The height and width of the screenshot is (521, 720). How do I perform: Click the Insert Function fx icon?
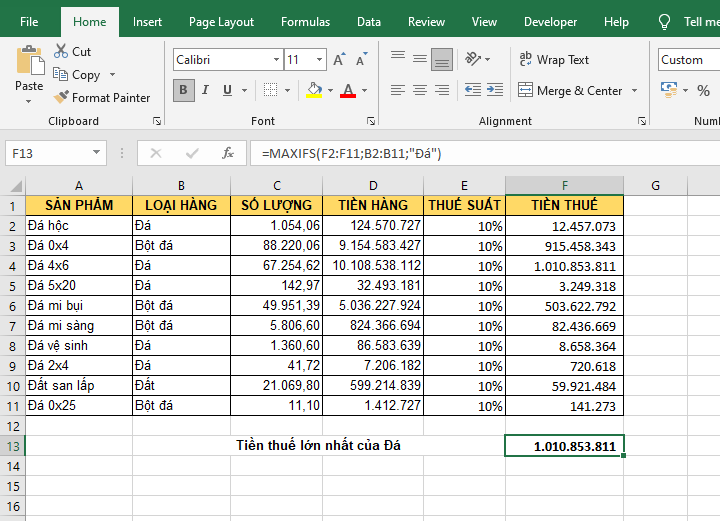(228, 153)
